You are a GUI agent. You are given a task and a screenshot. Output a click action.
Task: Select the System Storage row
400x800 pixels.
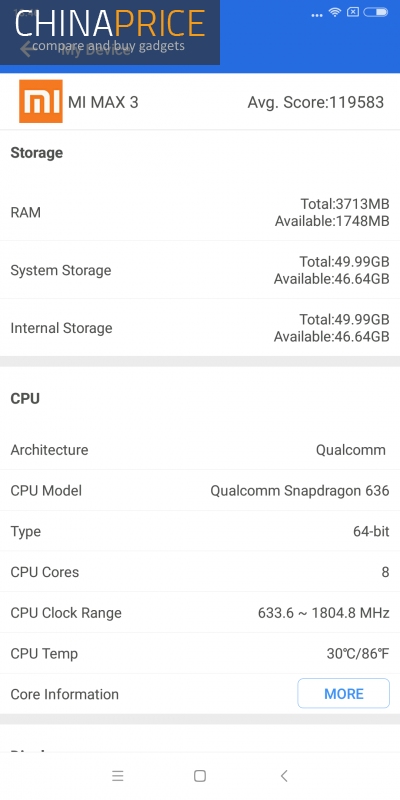pos(200,270)
